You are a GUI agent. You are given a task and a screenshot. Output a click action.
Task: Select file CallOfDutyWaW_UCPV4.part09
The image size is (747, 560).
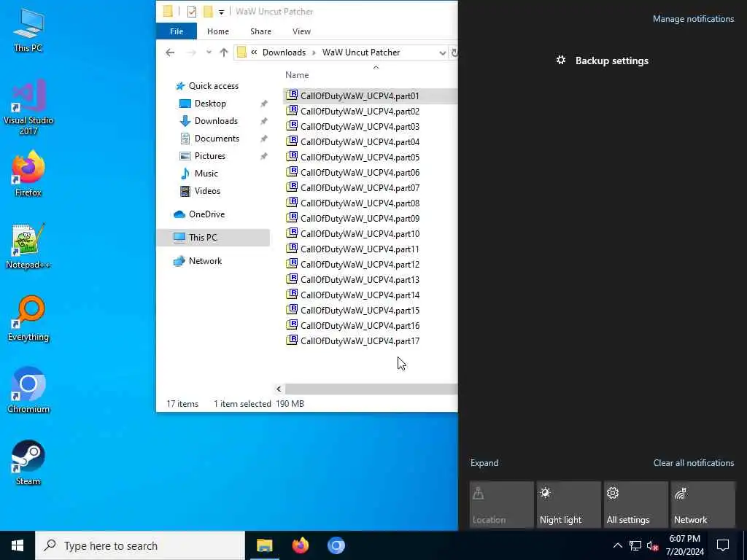360,218
